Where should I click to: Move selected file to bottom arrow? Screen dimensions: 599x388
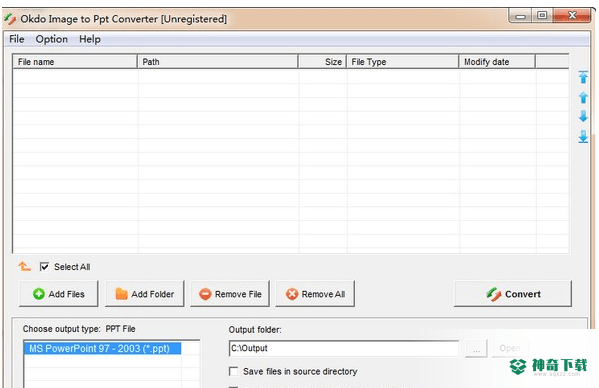583,136
